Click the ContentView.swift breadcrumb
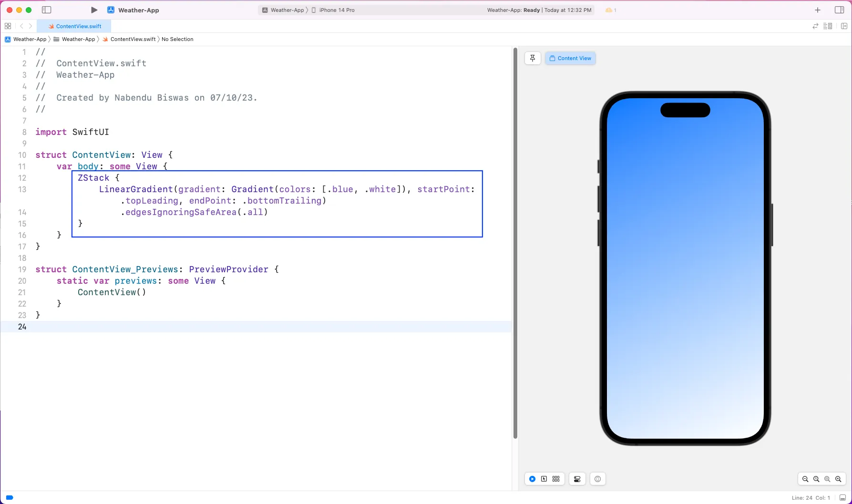The width and height of the screenshot is (852, 504). click(x=129, y=39)
